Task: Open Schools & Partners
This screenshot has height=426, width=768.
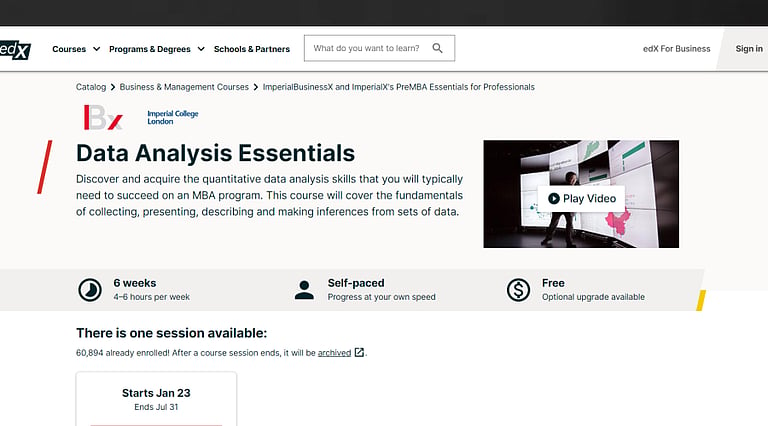Action: click(252, 49)
